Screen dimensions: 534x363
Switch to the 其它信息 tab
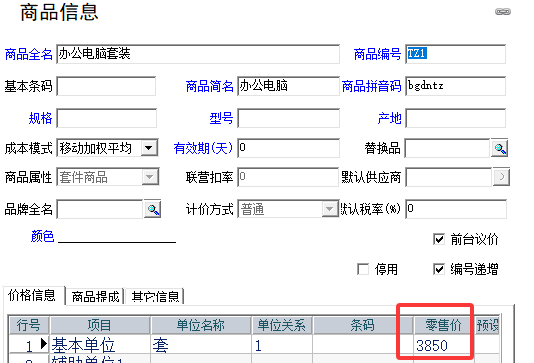click(x=155, y=296)
